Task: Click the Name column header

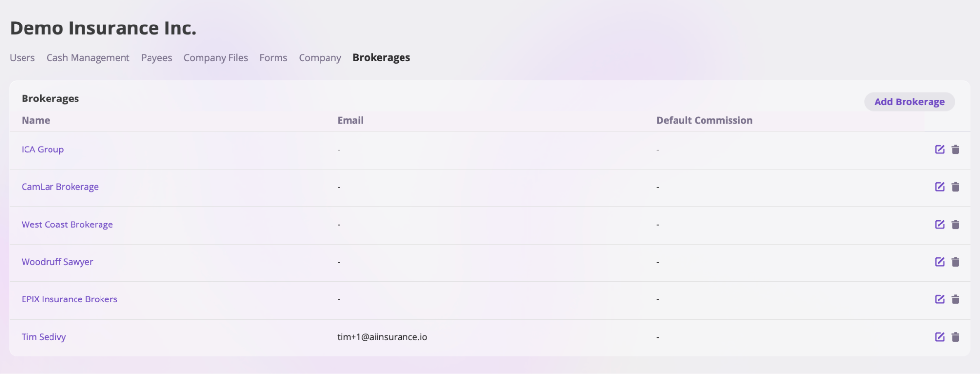Action: (36, 120)
